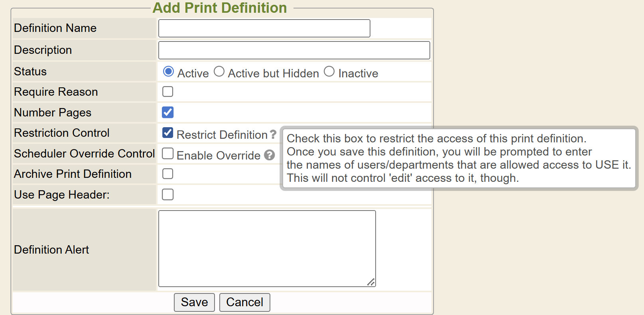Click the "Restrict Definition" label text

(x=222, y=135)
